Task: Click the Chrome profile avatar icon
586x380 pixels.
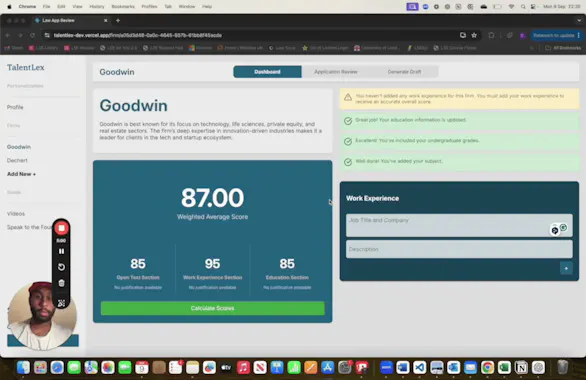Action: point(522,35)
